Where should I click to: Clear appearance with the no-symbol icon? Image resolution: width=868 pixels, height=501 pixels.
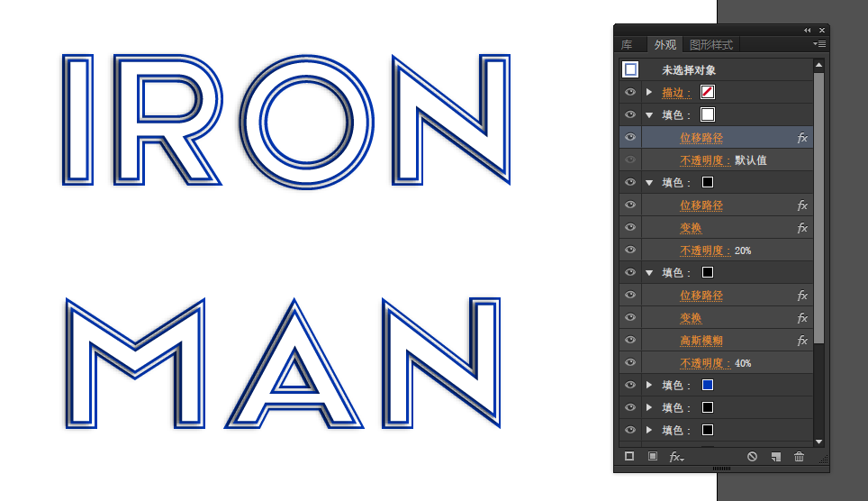pos(752,457)
